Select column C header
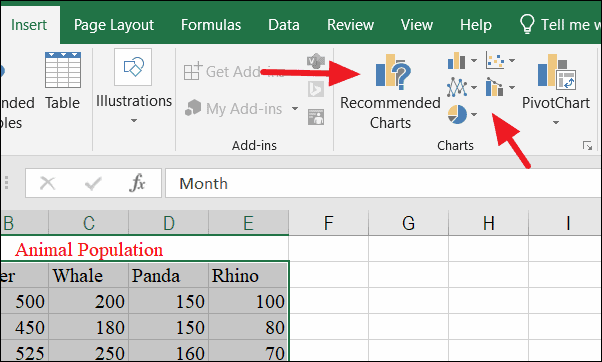 pos(89,223)
